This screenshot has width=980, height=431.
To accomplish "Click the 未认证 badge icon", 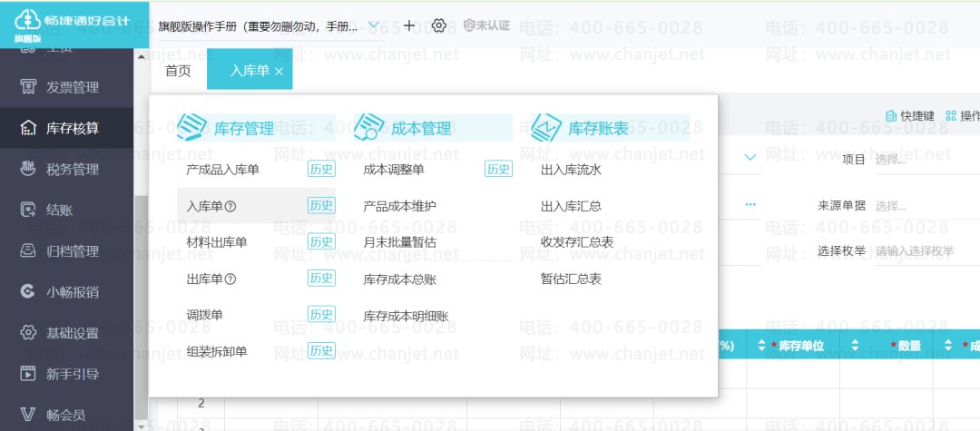I will pos(469,25).
